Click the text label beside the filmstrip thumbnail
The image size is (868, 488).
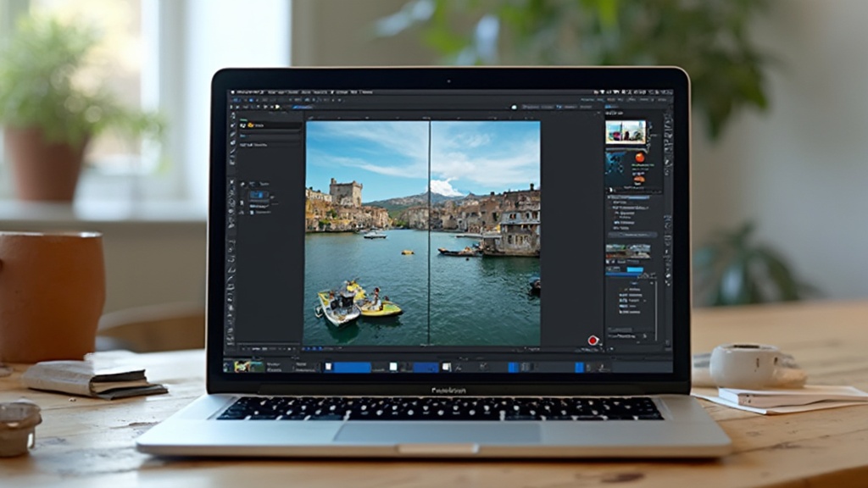pyautogui.click(x=273, y=367)
